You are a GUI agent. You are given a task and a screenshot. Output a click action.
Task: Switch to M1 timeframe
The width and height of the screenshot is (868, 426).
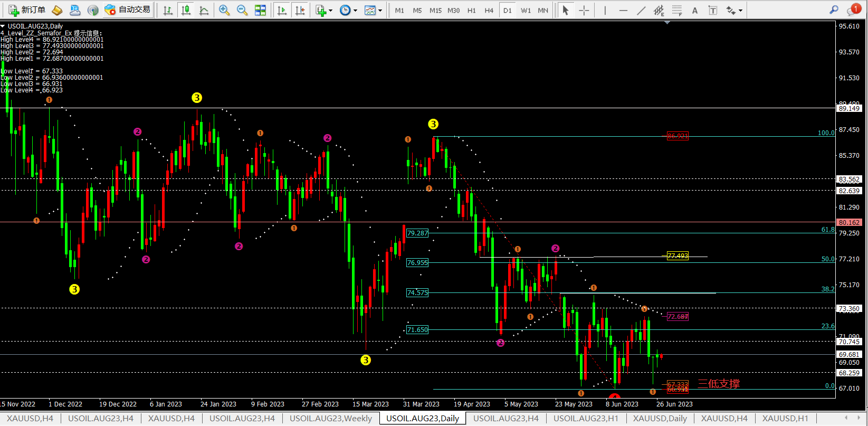(399, 11)
